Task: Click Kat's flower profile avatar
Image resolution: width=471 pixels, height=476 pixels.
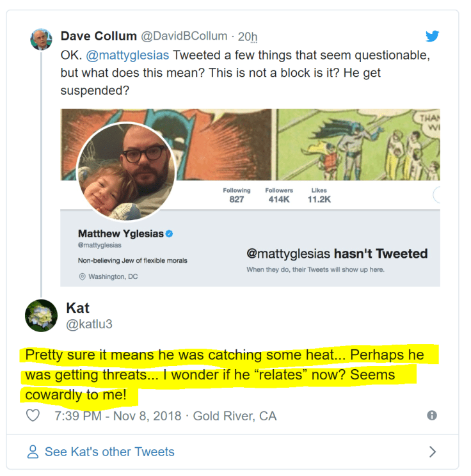Action: [x=41, y=315]
